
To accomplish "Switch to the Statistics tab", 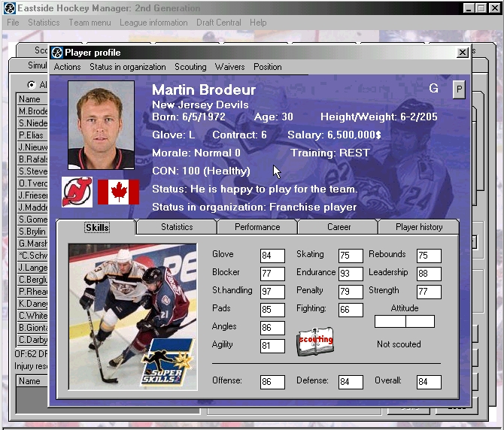I will tap(177, 227).
